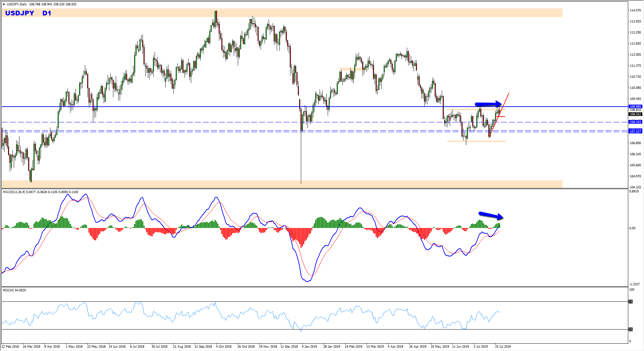Open the dropdown triangle beside USDJPY,Daily

coord(4,4)
